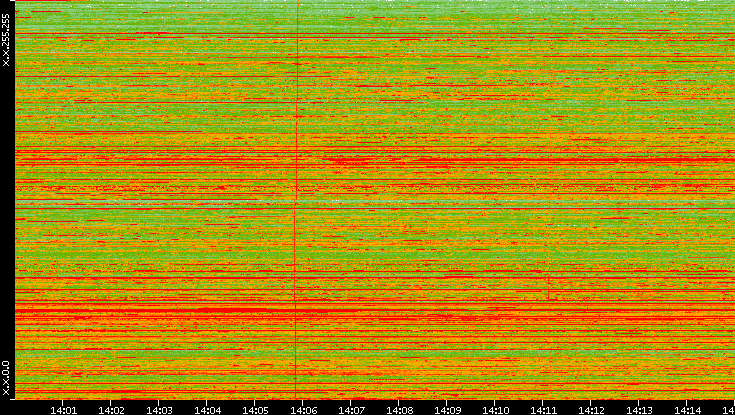
Task: Select the full 14:14 time axis label
Action: click(686, 410)
